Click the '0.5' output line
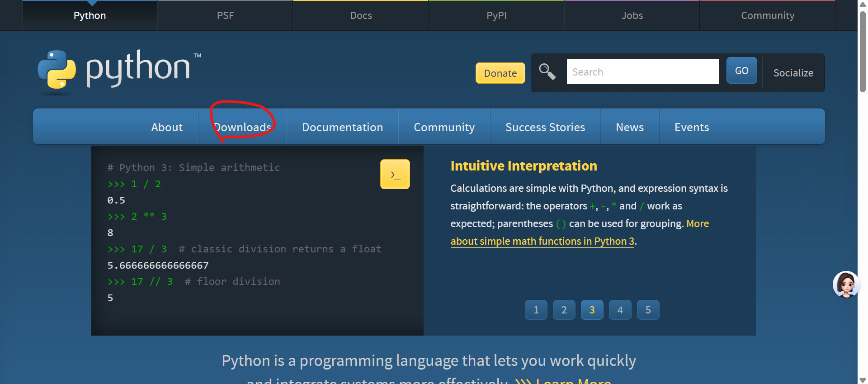This screenshot has height=384, width=868. [x=116, y=200]
